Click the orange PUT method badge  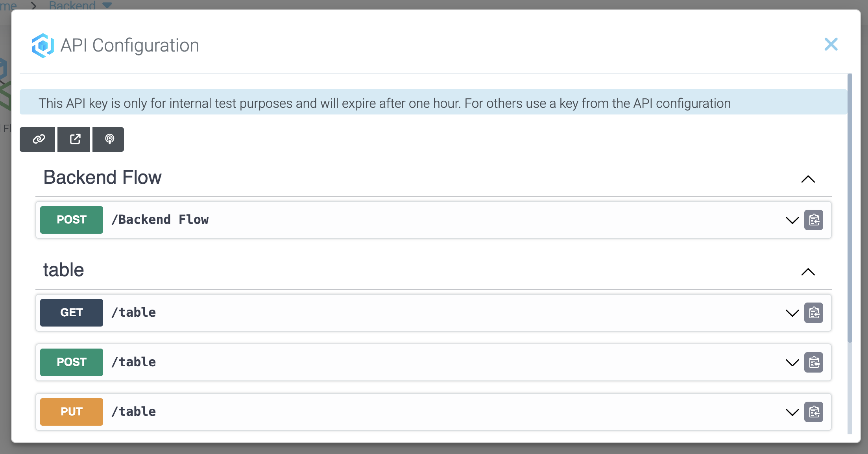(x=72, y=412)
